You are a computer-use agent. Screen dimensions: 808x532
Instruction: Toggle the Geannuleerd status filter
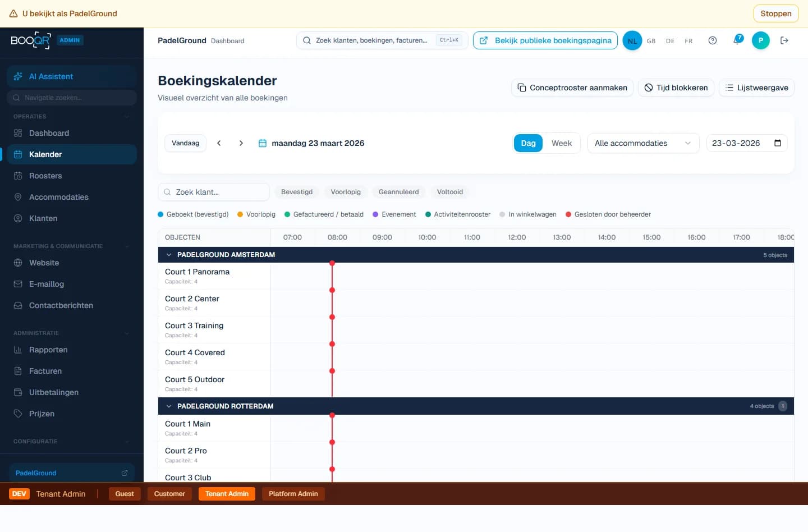[x=398, y=192]
